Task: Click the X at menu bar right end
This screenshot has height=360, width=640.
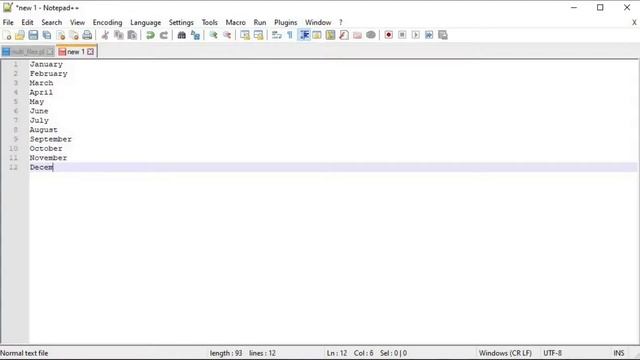Action: coord(634,22)
